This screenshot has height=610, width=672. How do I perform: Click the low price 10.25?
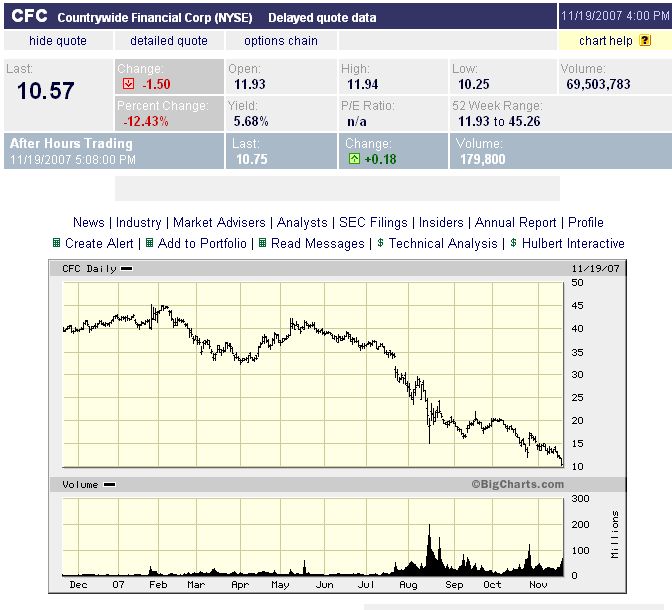[474, 84]
